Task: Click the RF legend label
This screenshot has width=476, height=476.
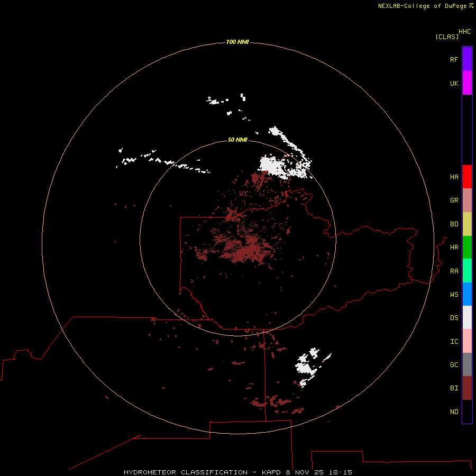Action: point(454,59)
